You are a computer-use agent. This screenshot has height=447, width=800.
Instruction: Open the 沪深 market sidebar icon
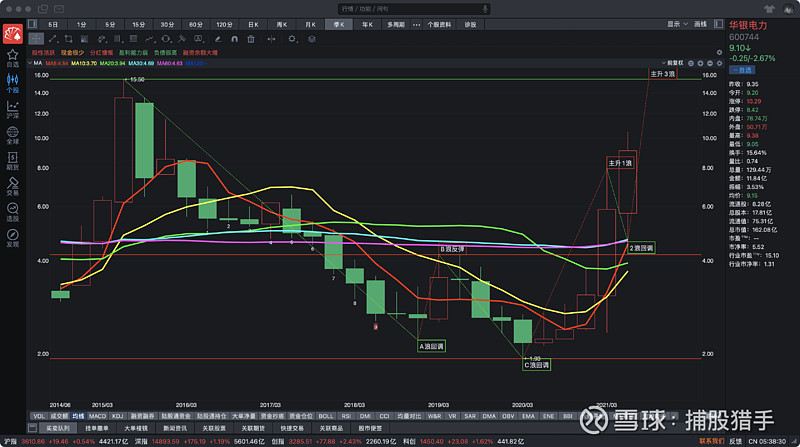12,109
